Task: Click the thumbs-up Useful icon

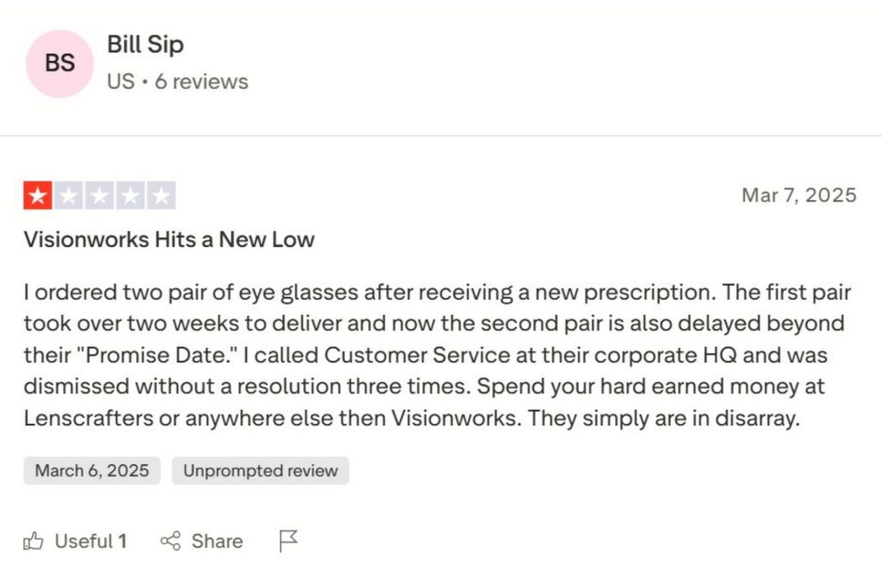Action: 34,542
